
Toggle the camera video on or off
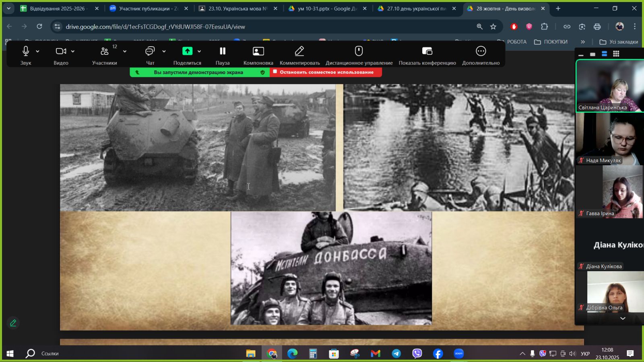tap(61, 51)
